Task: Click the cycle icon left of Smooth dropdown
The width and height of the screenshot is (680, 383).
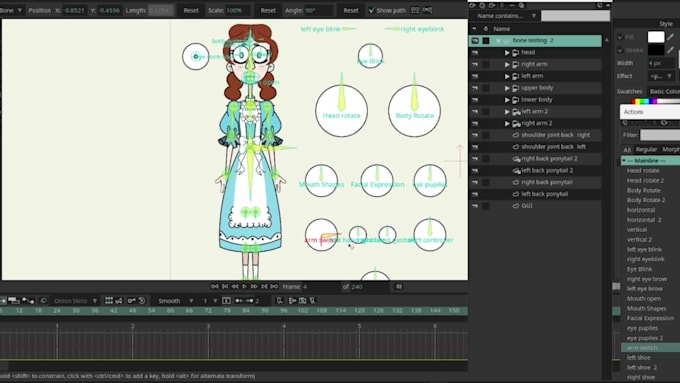Action: point(142,301)
